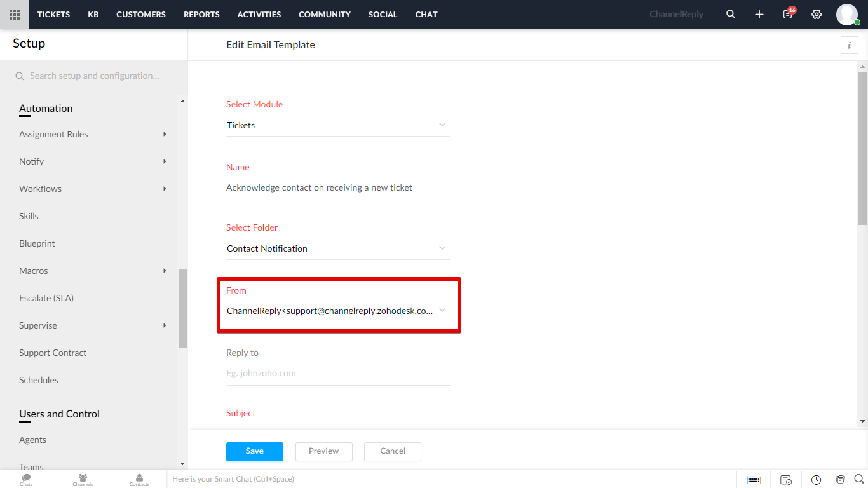Open the From address dropdown

click(338, 311)
